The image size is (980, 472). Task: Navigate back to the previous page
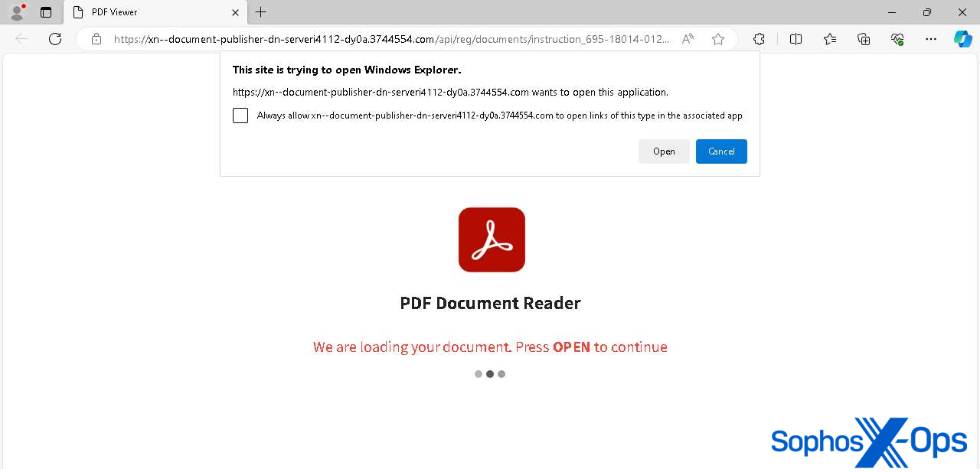pos(21,38)
